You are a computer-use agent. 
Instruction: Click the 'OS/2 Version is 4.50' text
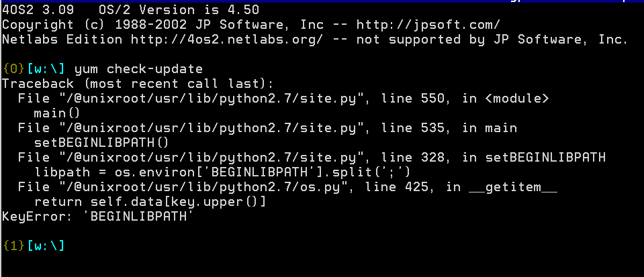(179, 10)
